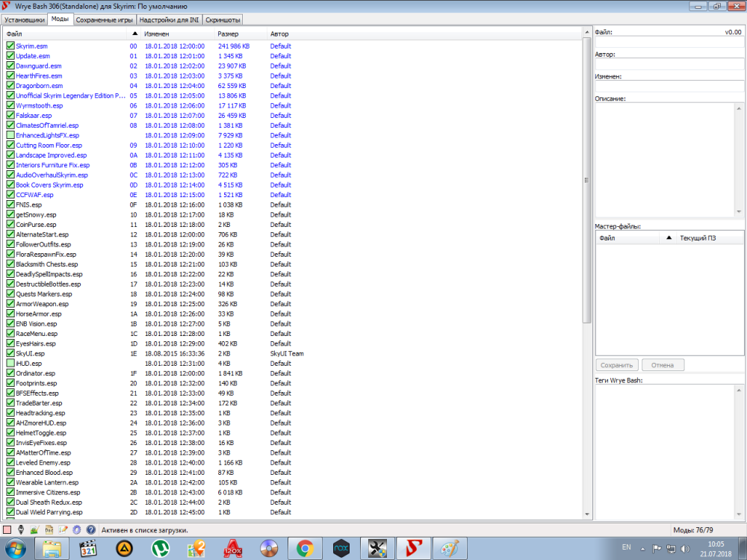The height and width of the screenshot is (560, 747).
Task: Click the Сохранить button
Action: point(616,365)
